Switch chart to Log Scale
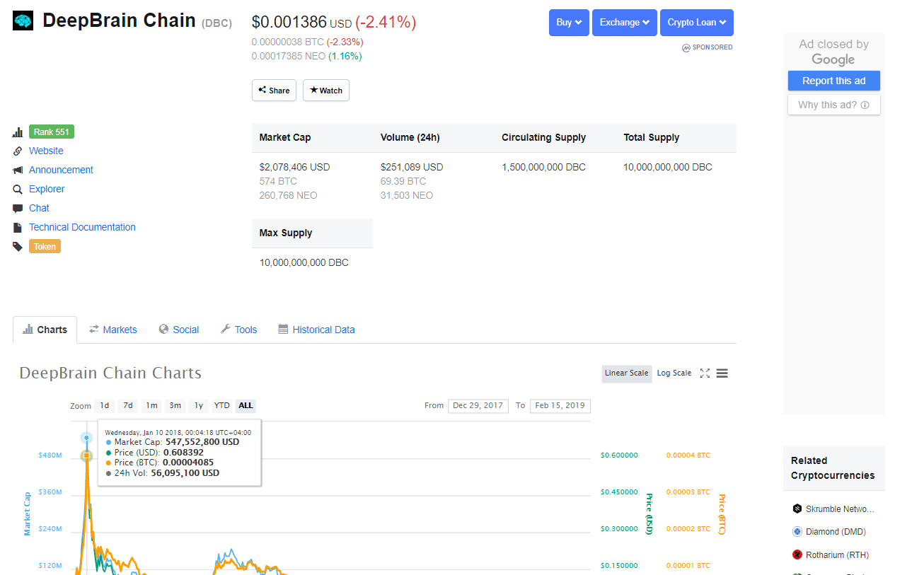 pos(674,373)
